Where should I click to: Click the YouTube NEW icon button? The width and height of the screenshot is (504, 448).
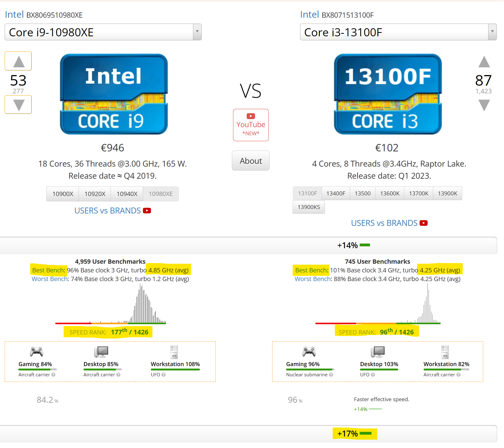tap(251, 125)
